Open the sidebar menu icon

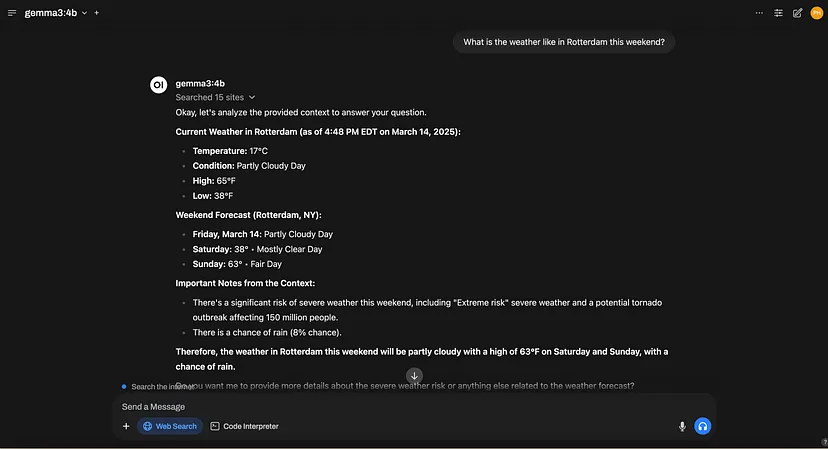coord(12,13)
